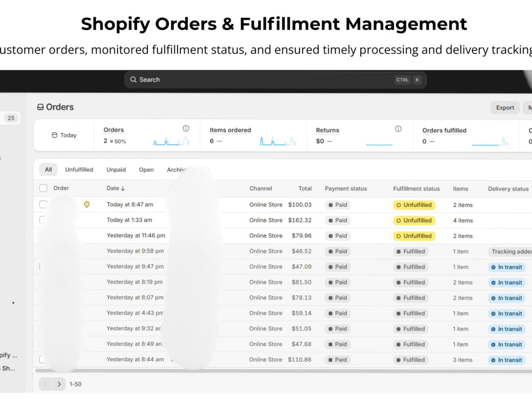Viewport: 532px width, 399px height.
Task: Expand the 4 items list on the $162.32 order
Action: (463, 221)
